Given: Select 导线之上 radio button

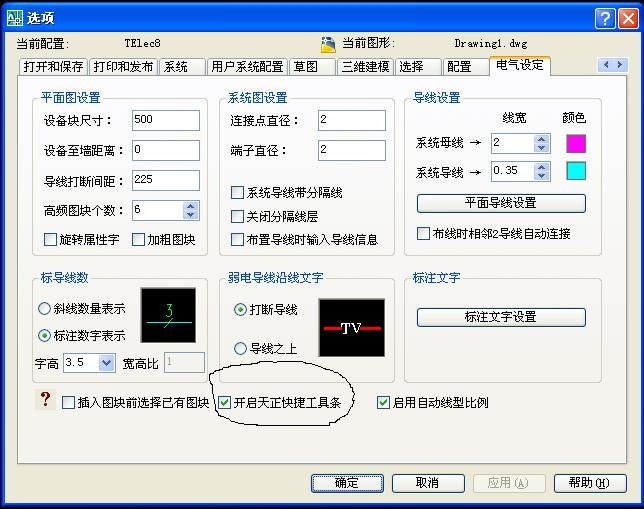Looking at the screenshot, I should 240,348.
